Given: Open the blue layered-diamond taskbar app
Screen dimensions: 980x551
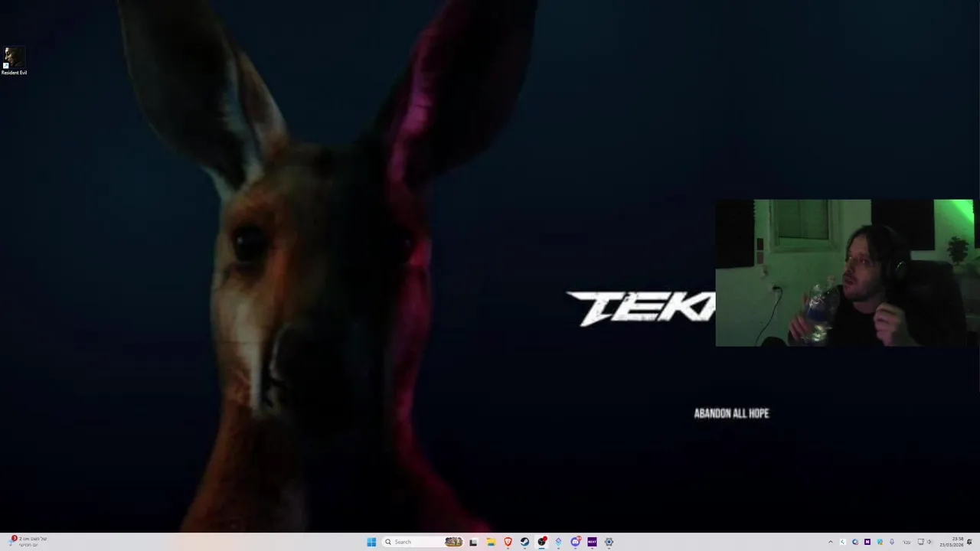Looking at the screenshot, I should pyautogui.click(x=558, y=542).
